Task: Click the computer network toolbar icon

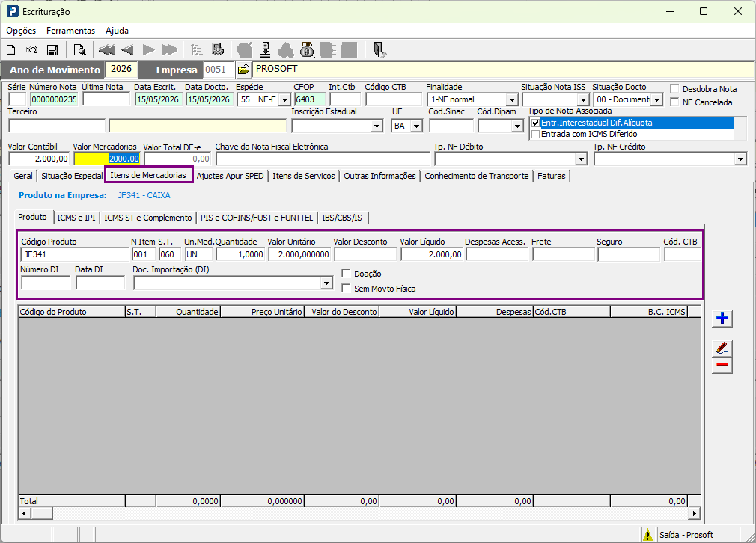Action: [x=218, y=50]
